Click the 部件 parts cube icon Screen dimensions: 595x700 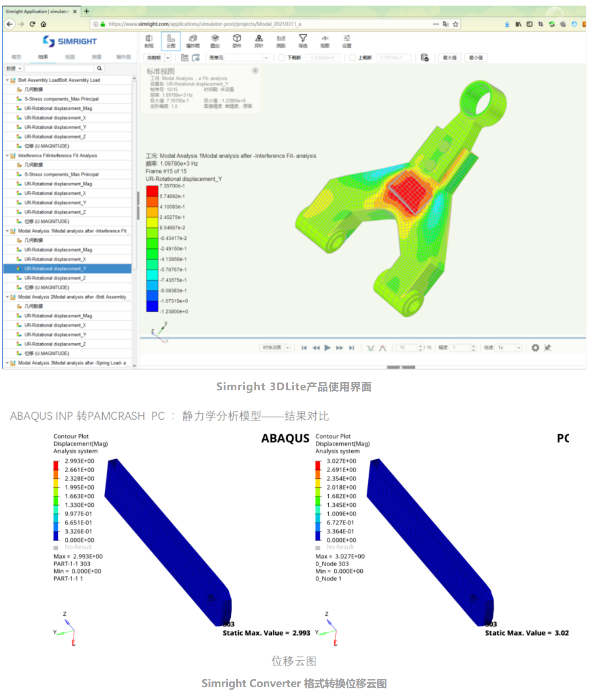[x=237, y=41]
